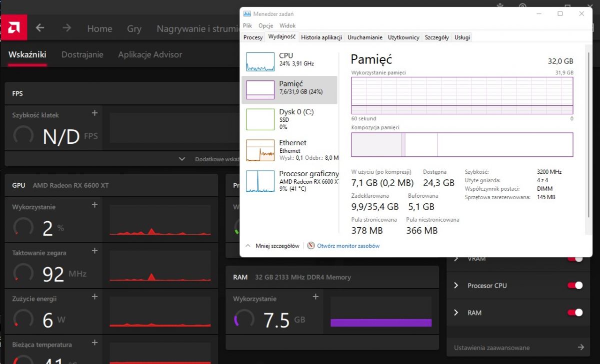Click plus icon next to RAM Wykorzystanie
Screen dimensions: 600x364
(315, 297)
